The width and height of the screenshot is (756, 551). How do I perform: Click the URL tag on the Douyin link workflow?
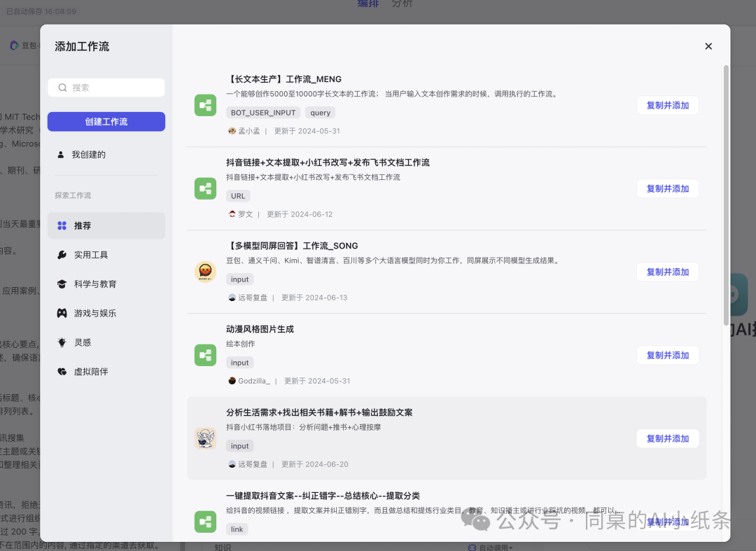(238, 196)
